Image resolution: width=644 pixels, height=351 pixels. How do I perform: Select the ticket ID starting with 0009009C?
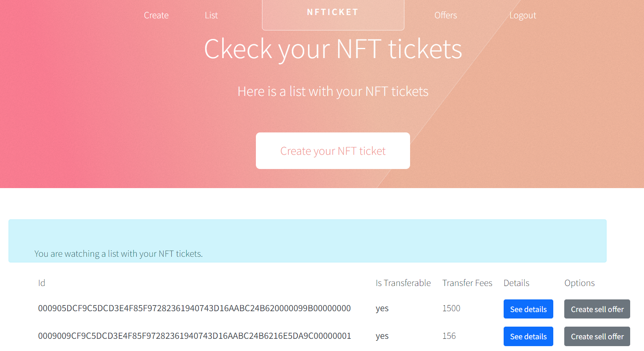[x=194, y=336]
